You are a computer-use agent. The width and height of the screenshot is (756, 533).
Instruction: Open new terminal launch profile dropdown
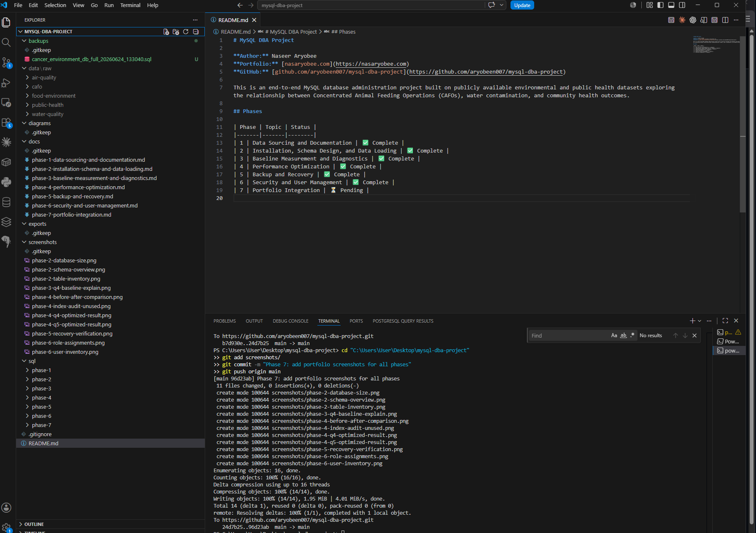pos(700,321)
